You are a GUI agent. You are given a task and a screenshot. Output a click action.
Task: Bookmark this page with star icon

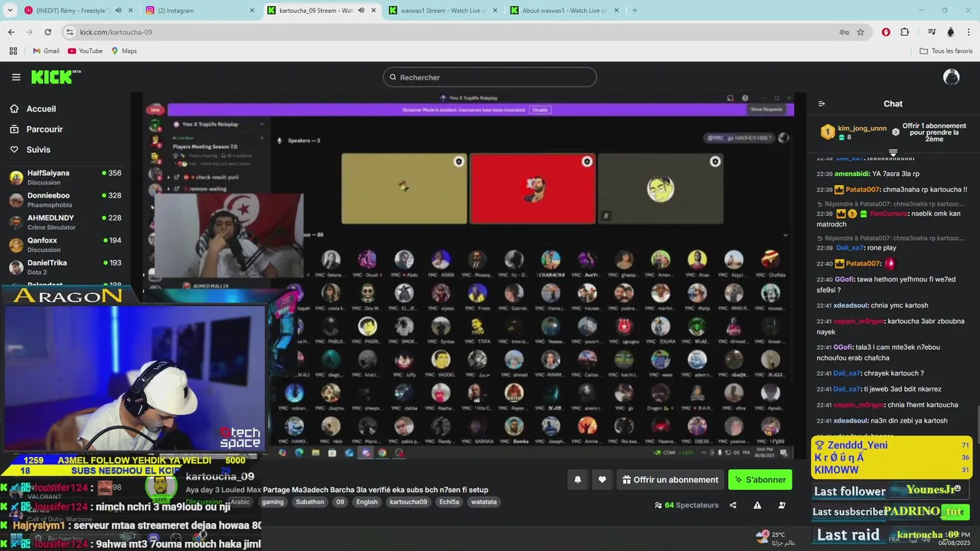click(x=861, y=32)
